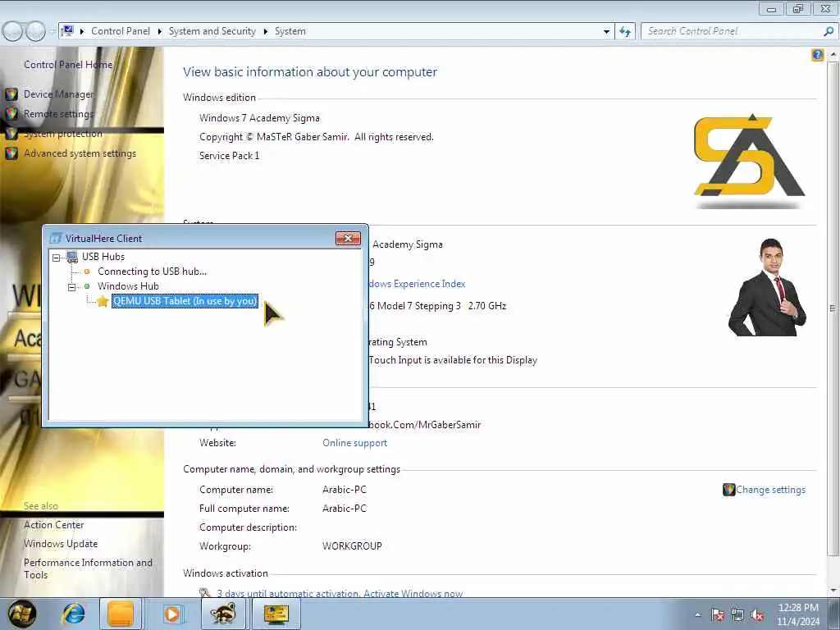840x630 pixels.
Task: Select QEMU USB Tablet device
Action: coord(185,301)
